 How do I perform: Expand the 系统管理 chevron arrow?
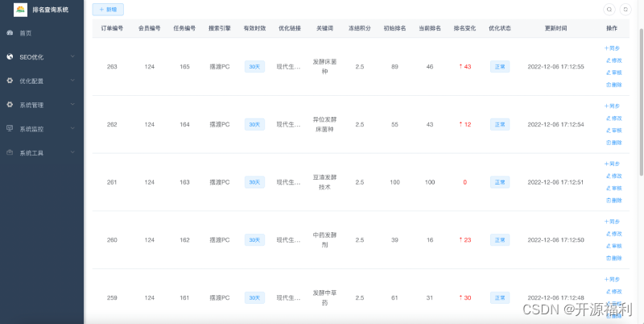click(x=72, y=105)
